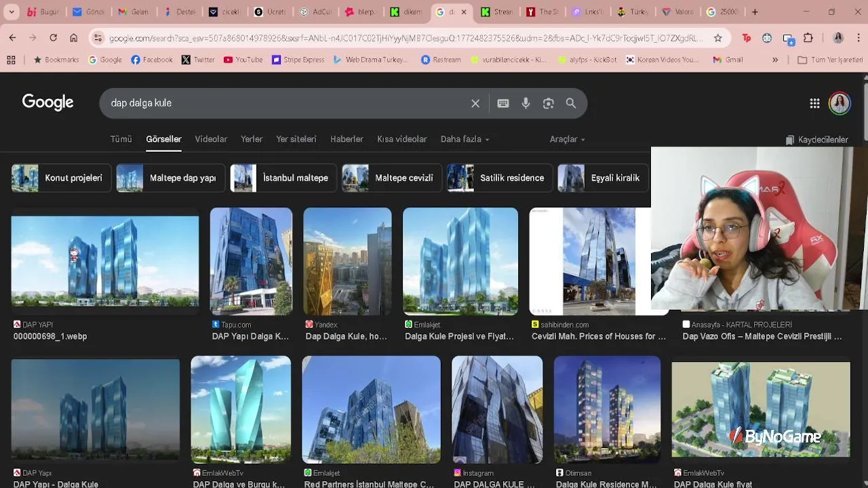The image size is (868, 488).
Task: Open the Otimsan Dalga Kule Residence image
Action: [x=607, y=409]
